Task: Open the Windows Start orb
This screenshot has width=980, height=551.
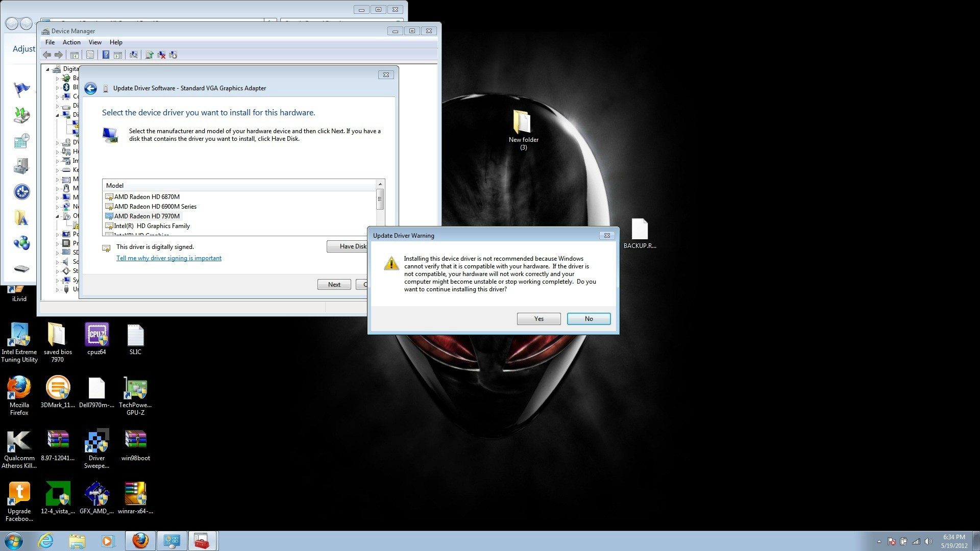Action: pos(14,541)
